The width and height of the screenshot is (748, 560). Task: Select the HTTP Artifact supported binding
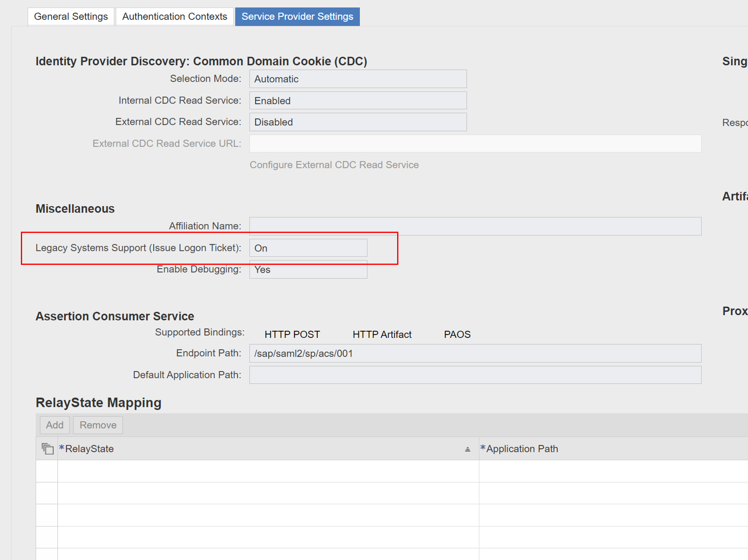pyautogui.click(x=382, y=334)
